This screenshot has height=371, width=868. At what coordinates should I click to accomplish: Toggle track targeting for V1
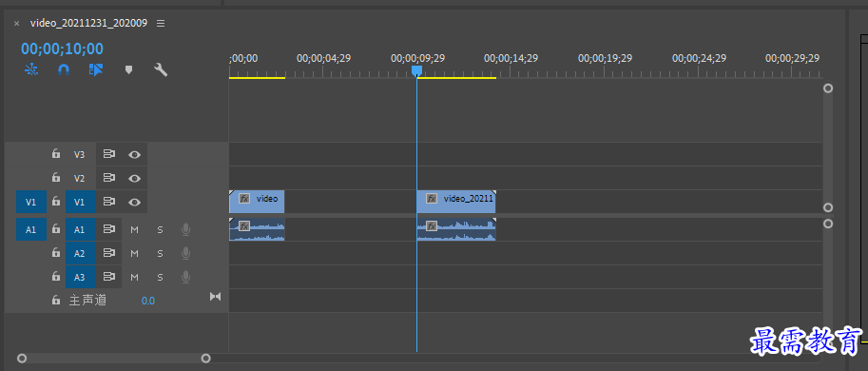[x=80, y=202]
